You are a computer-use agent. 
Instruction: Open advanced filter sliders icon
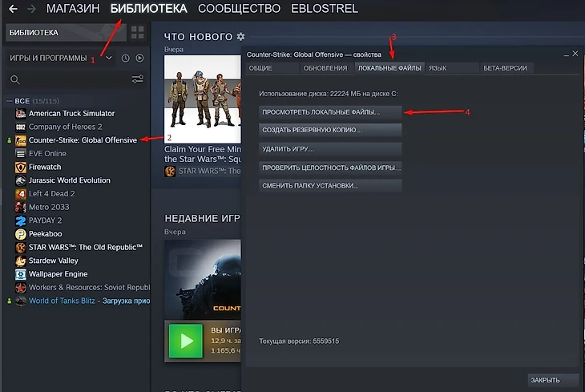point(137,79)
